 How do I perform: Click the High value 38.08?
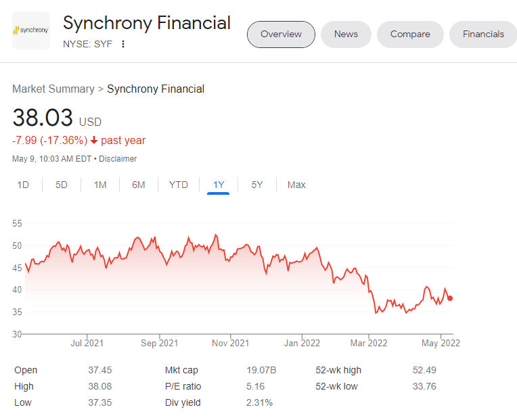[x=100, y=386]
